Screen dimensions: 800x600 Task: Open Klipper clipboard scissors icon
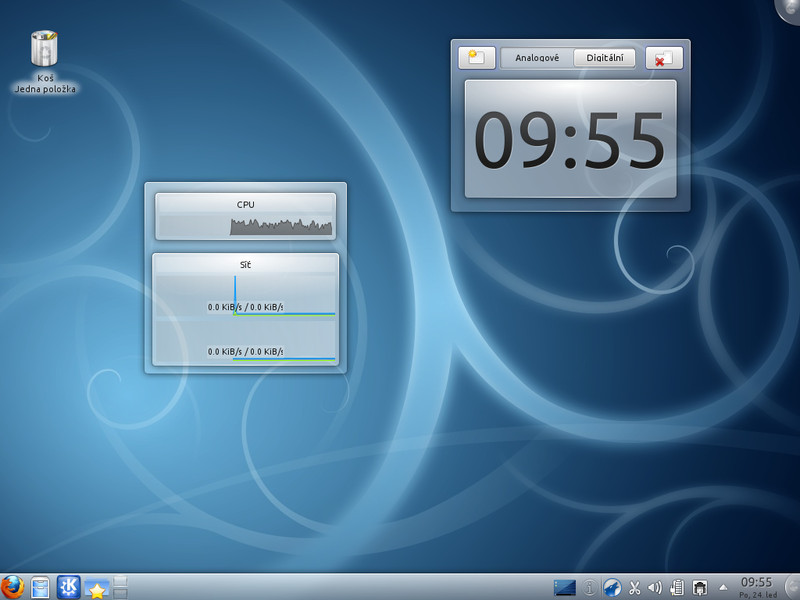click(x=634, y=588)
